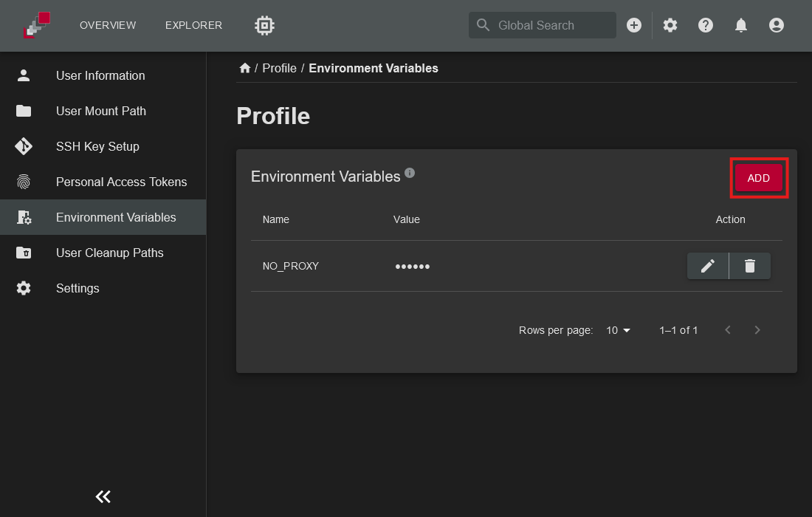Click the SSH Key Setup git icon
812x517 pixels.
24,146
